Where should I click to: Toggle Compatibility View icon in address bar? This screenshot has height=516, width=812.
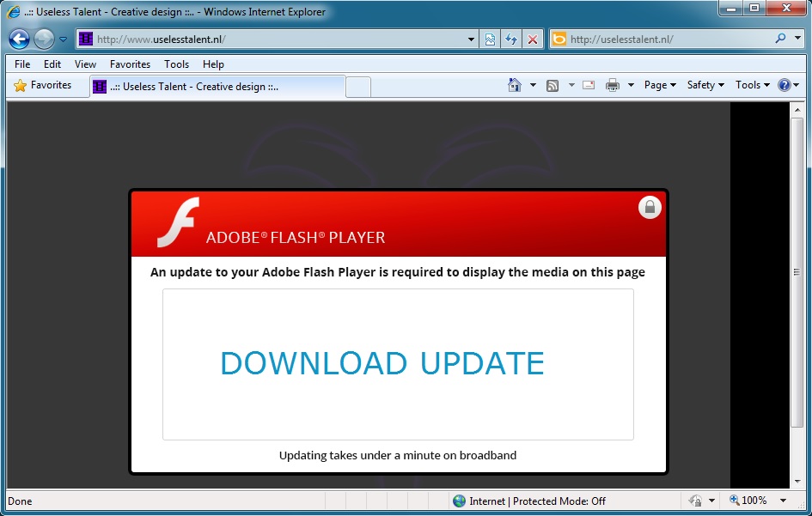[490, 39]
